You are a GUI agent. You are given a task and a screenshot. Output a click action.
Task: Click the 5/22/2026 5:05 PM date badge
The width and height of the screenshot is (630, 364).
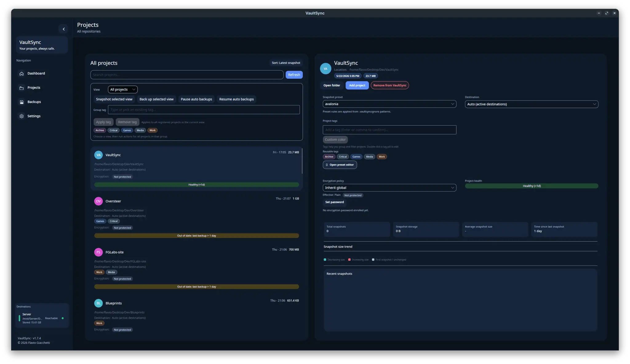348,76
